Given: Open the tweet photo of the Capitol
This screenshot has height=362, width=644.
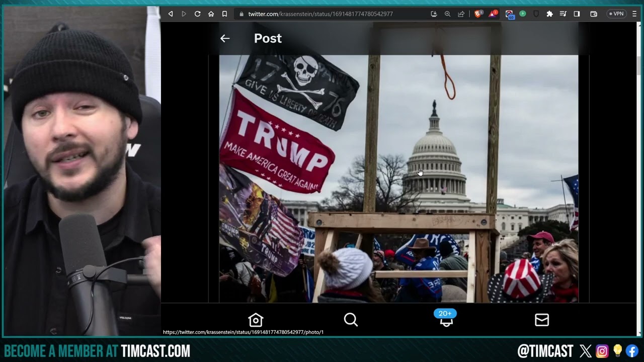Looking at the screenshot, I should [x=398, y=178].
